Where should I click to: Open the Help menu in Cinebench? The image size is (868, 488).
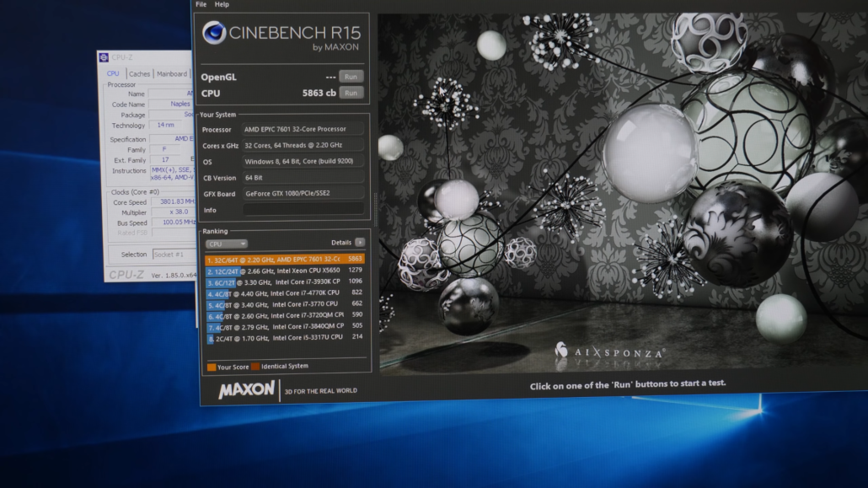coord(222,4)
